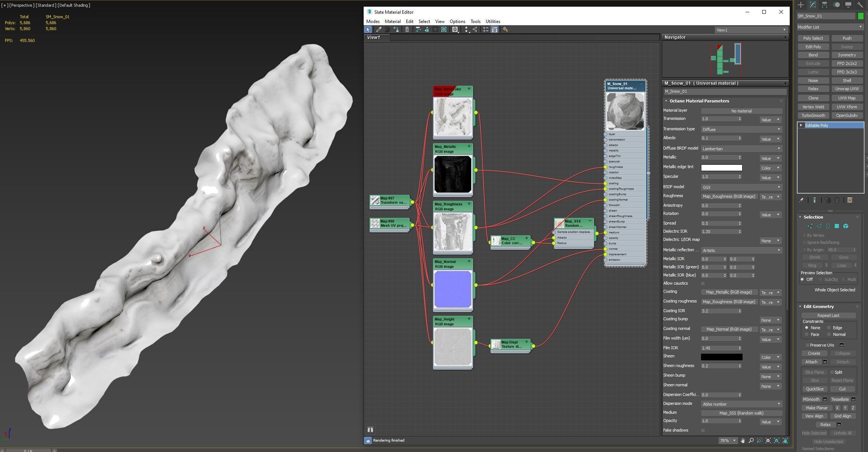Open the Modifier List dropdown
The image size is (868, 452).
(x=830, y=27)
